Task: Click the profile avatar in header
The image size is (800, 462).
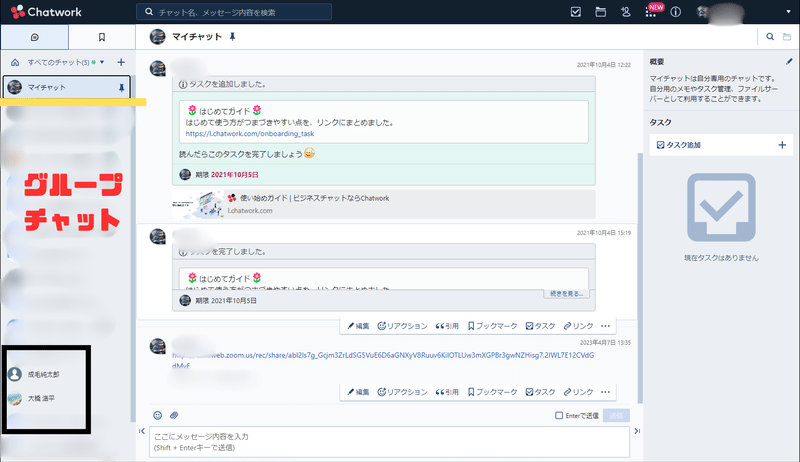Action: click(704, 12)
